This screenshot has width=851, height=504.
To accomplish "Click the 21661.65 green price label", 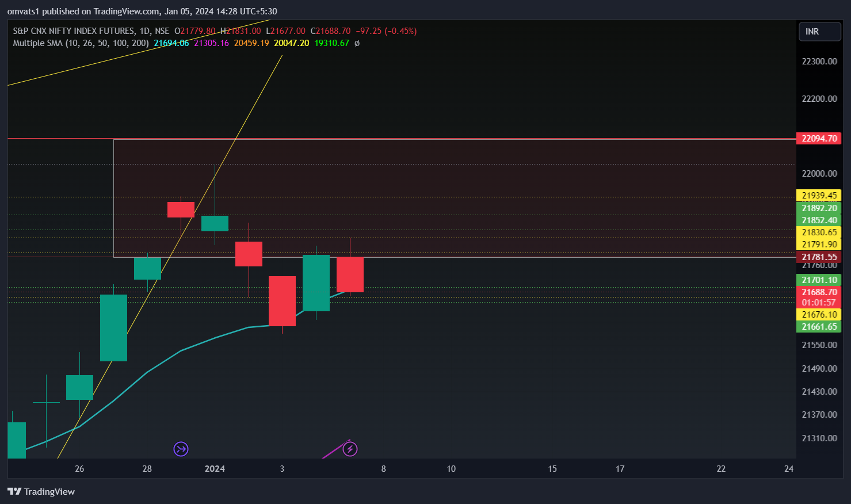I will (819, 327).
